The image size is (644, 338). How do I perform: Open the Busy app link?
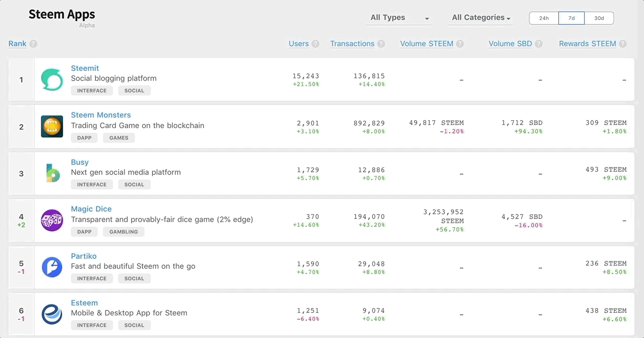pos(80,162)
